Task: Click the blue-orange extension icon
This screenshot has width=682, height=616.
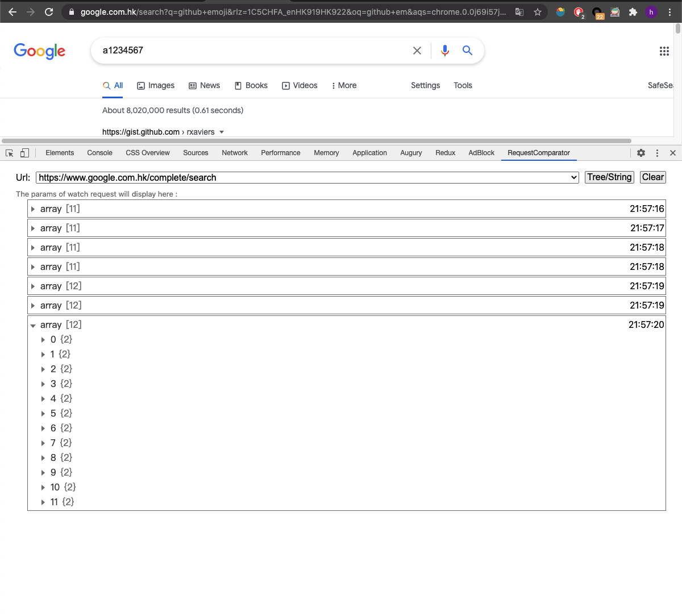Action: click(560, 11)
